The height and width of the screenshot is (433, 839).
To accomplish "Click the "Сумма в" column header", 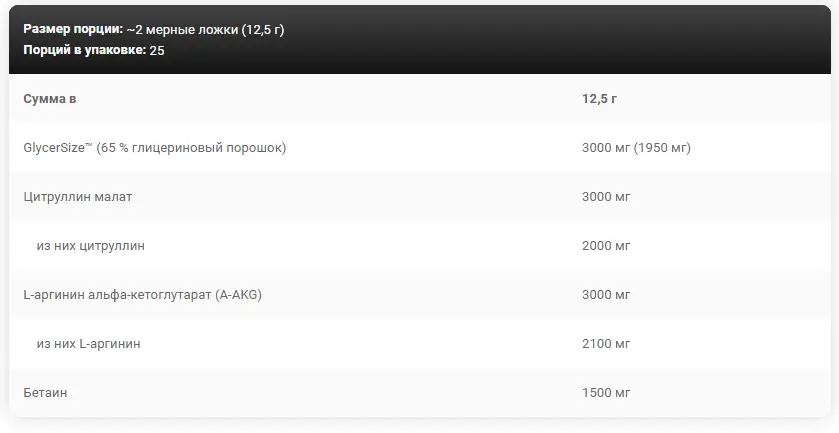I will [x=49, y=99].
